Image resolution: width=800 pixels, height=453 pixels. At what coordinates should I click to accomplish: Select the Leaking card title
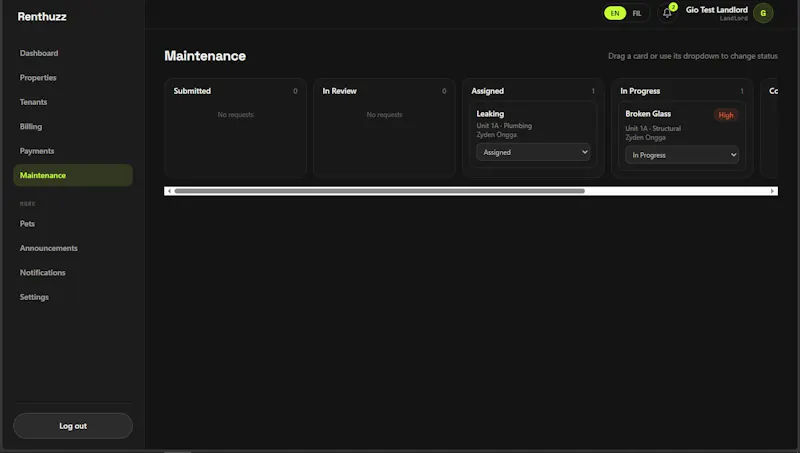490,114
